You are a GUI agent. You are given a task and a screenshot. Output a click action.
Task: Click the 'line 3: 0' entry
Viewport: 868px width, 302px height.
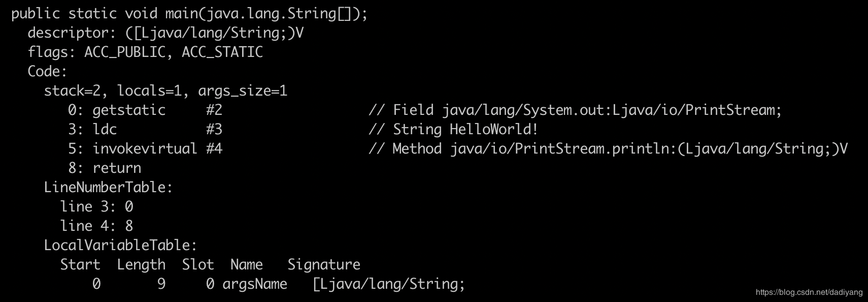[96, 206]
